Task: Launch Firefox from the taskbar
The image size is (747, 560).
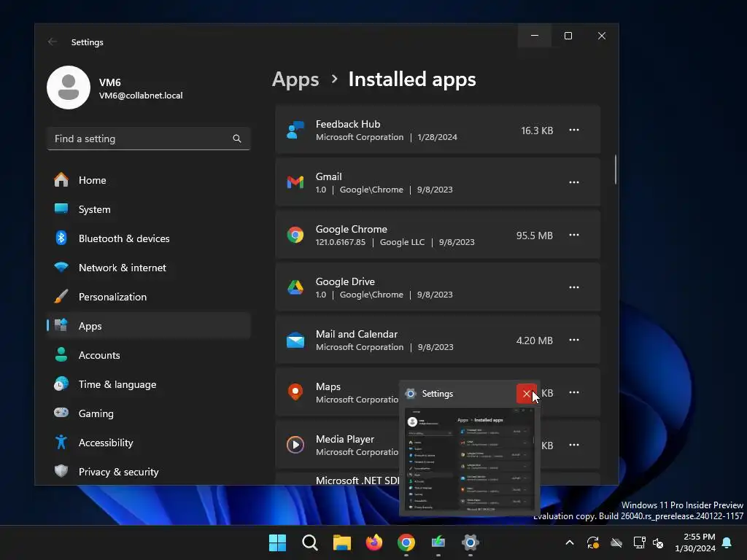Action: click(x=374, y=542)
